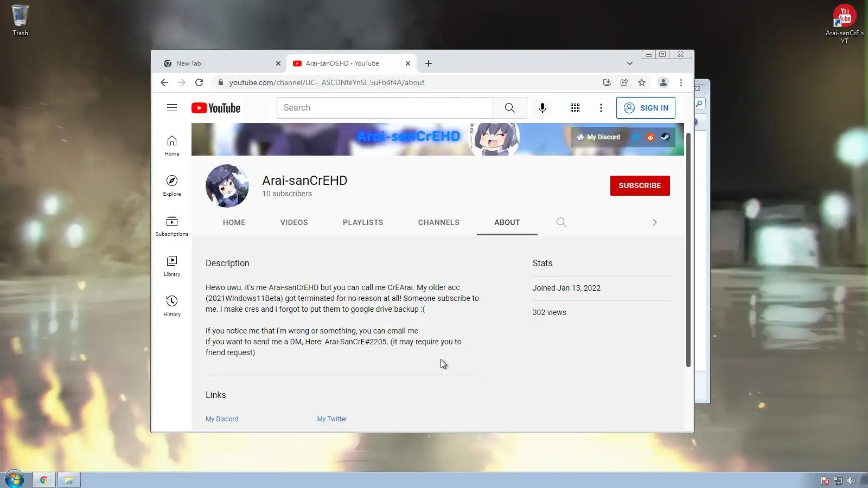Click the SIGN IN button
Image resolution: width=868 pixels, height=488 pixels.
[x=646, y=108]
